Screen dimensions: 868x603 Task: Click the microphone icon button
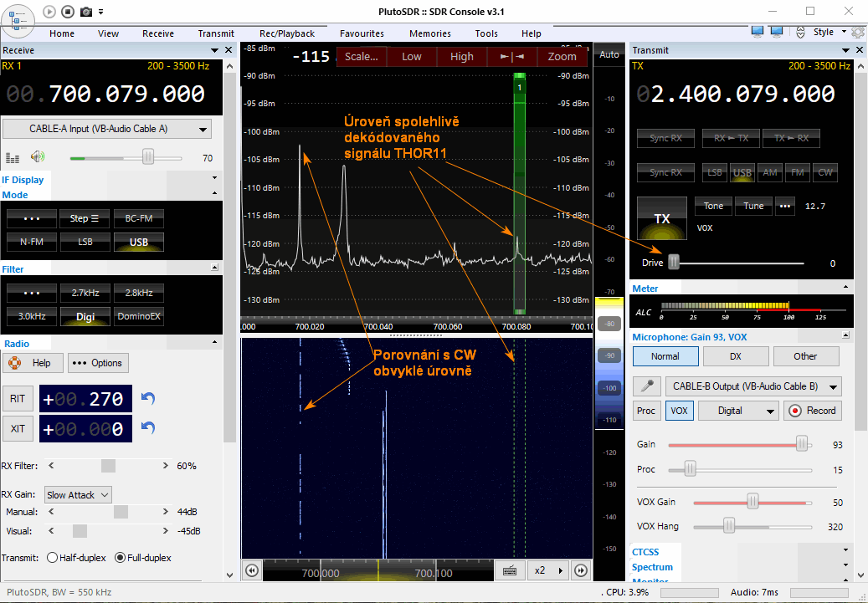[x=645, y=386]
